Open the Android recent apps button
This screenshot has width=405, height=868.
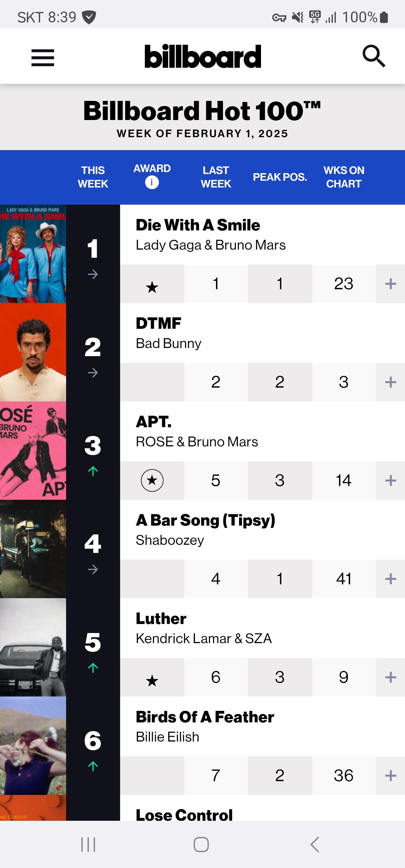coord(88,844)
